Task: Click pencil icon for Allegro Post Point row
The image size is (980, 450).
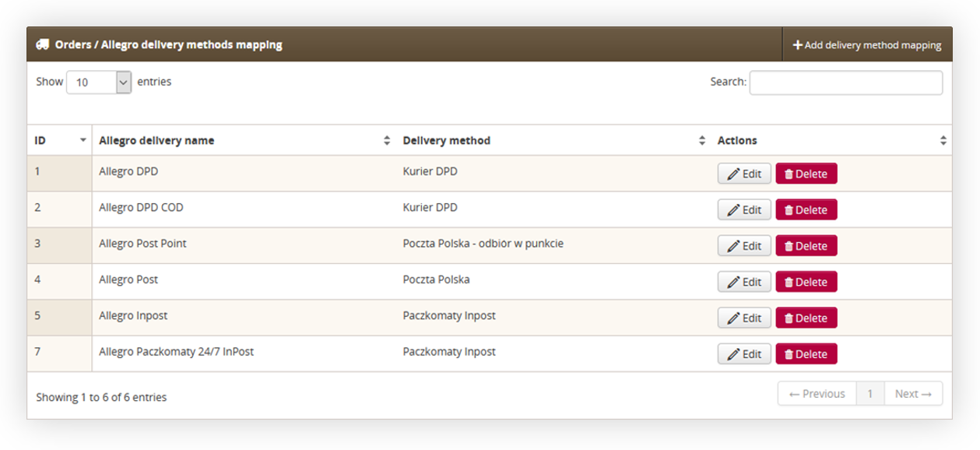Action: click(x=733, y=246)
